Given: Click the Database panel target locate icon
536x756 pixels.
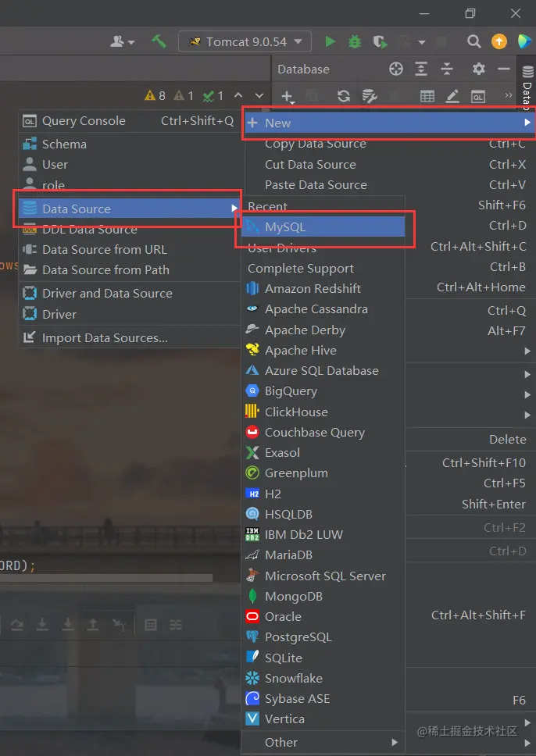Looking at the screenshot, I should click(x=395, y=69).
